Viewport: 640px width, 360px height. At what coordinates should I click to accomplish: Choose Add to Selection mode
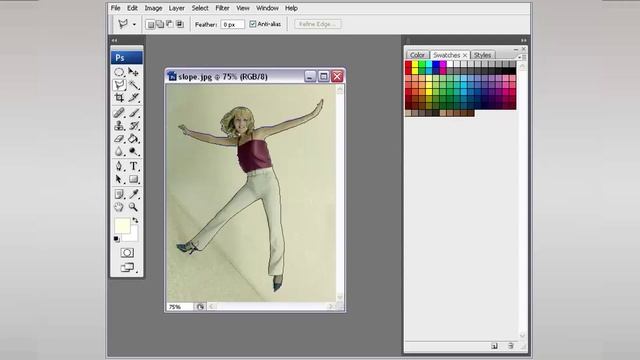point(160,24)
